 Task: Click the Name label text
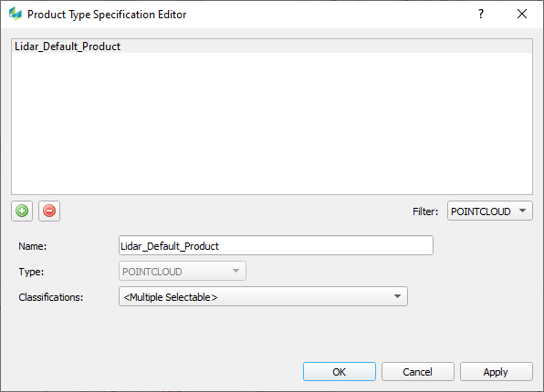click(33, 246)
